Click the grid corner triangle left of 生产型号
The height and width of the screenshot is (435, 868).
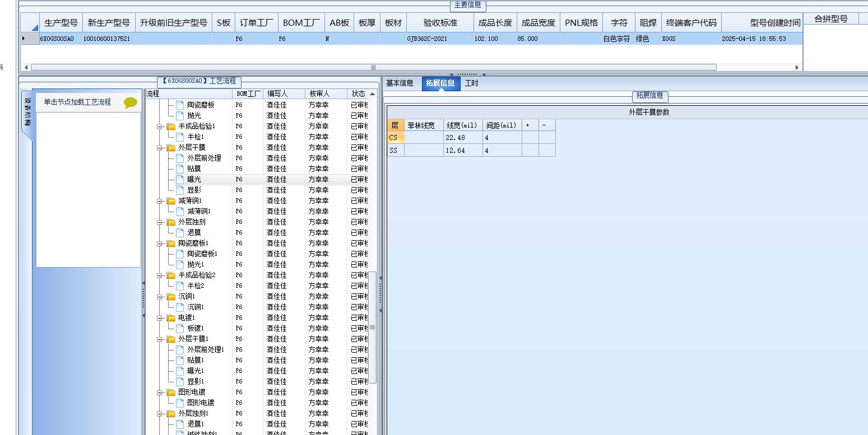(x=35, y=27)
